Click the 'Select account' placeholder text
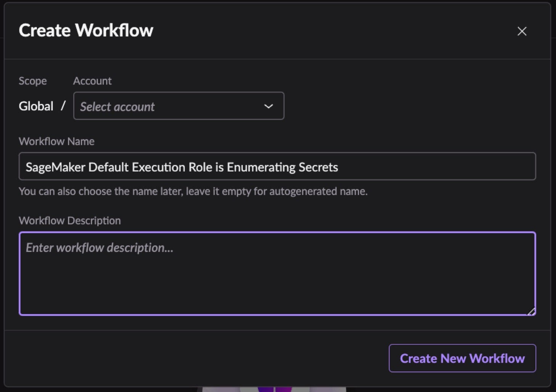 [x=117, y=107]
